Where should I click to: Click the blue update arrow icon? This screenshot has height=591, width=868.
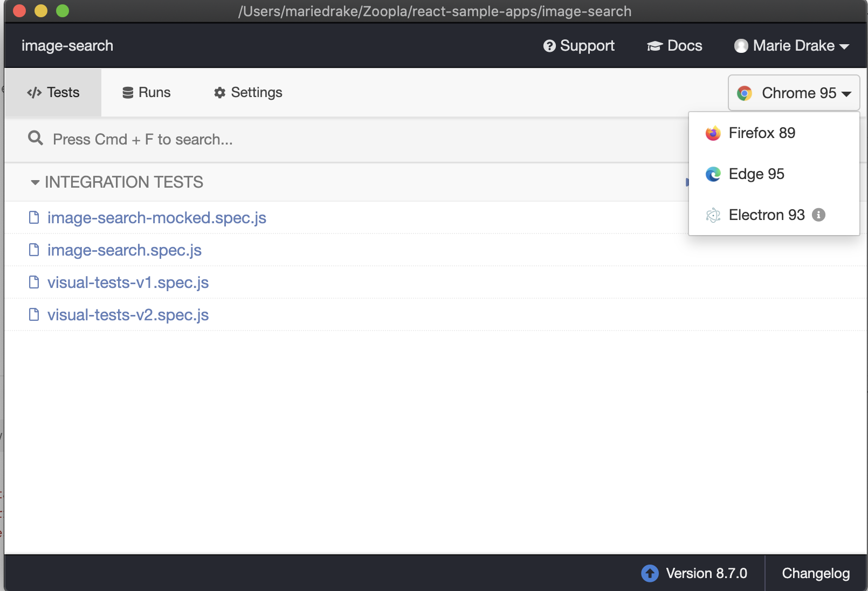click(x=650, y=573)
